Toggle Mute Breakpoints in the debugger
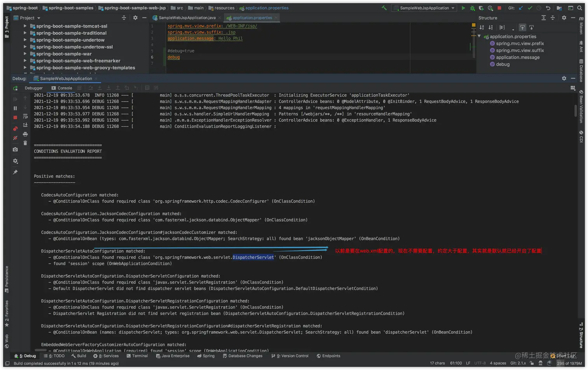Image resolution: width=588 pixels, height=370 pixels. 15,137
